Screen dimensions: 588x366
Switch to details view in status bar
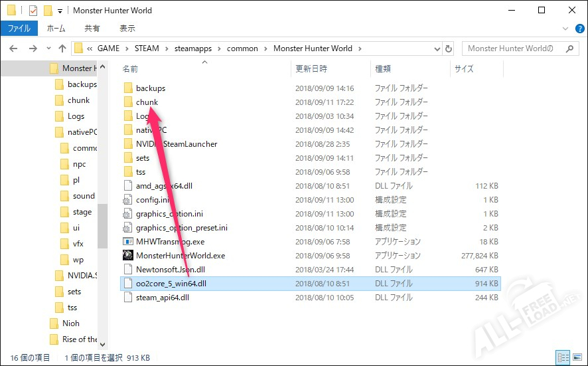pyautogui.click(x=563, y=357)
